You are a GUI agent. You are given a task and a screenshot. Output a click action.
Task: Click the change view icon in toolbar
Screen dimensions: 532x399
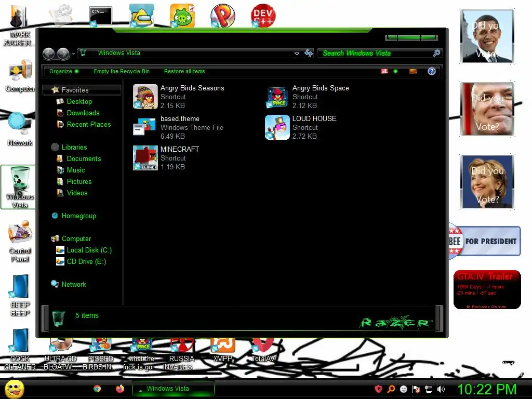384,71
